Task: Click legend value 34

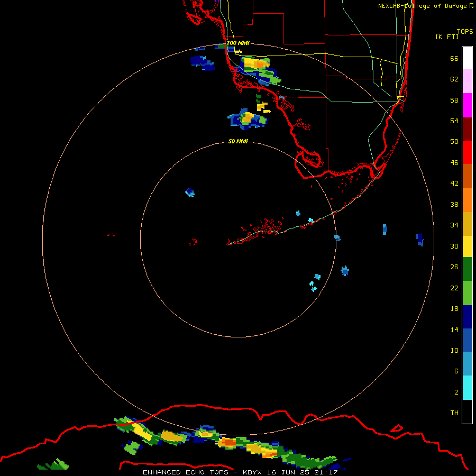Action: tap(454, 225)
